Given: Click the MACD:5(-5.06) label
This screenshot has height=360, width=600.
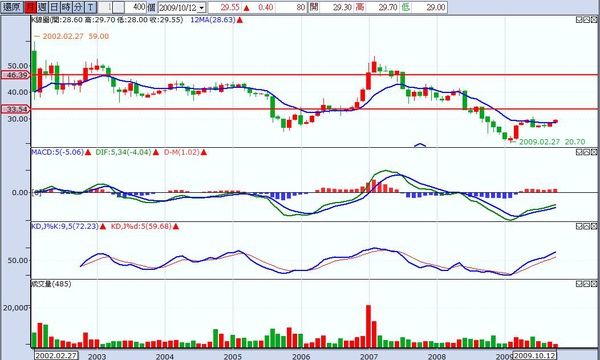Looking at the screenshot, I should click(57, 152).
